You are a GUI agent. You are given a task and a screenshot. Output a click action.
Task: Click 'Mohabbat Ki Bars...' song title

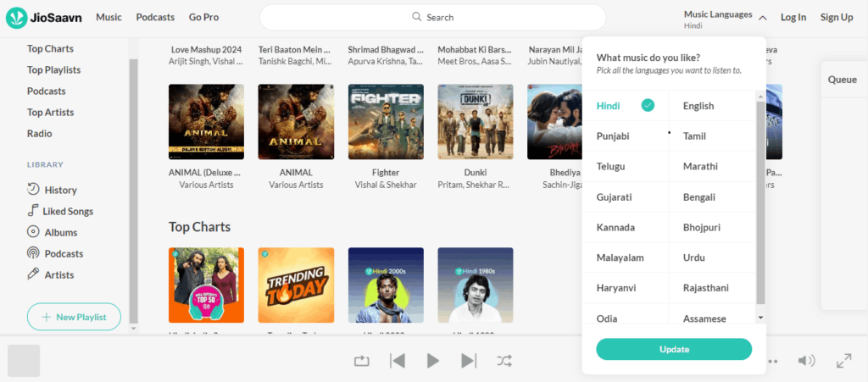[475, 49]
